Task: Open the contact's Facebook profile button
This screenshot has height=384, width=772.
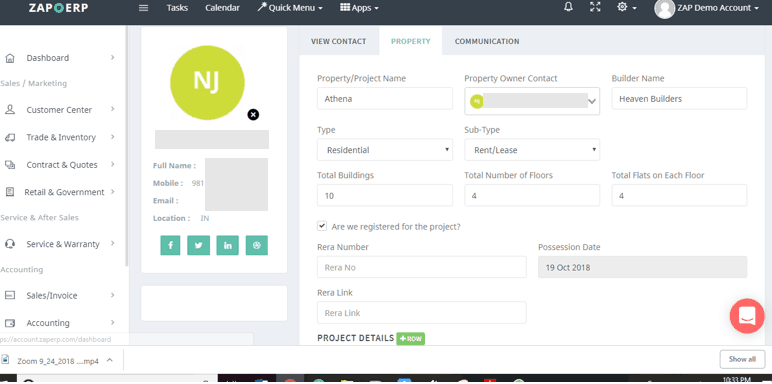Action: pos(170,245)
